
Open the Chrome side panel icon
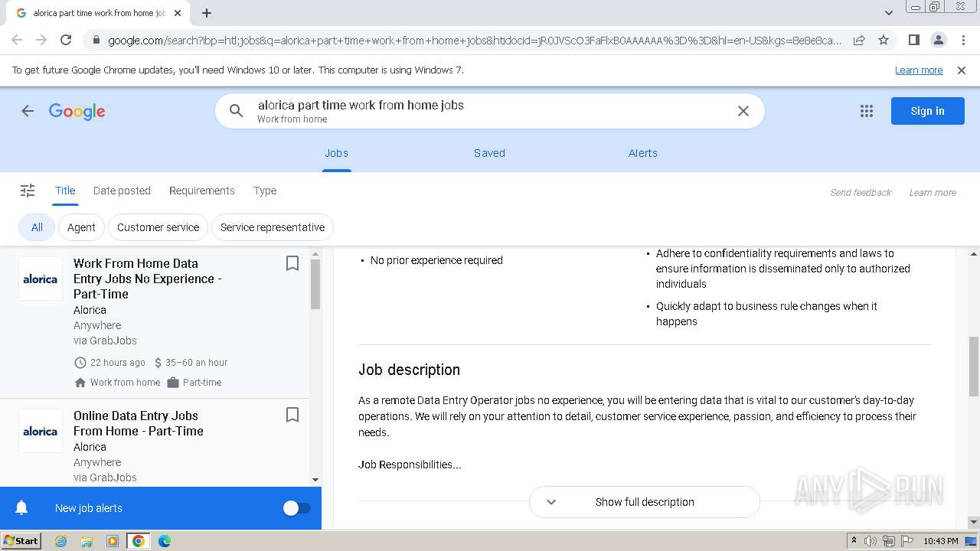coord(913,40)
